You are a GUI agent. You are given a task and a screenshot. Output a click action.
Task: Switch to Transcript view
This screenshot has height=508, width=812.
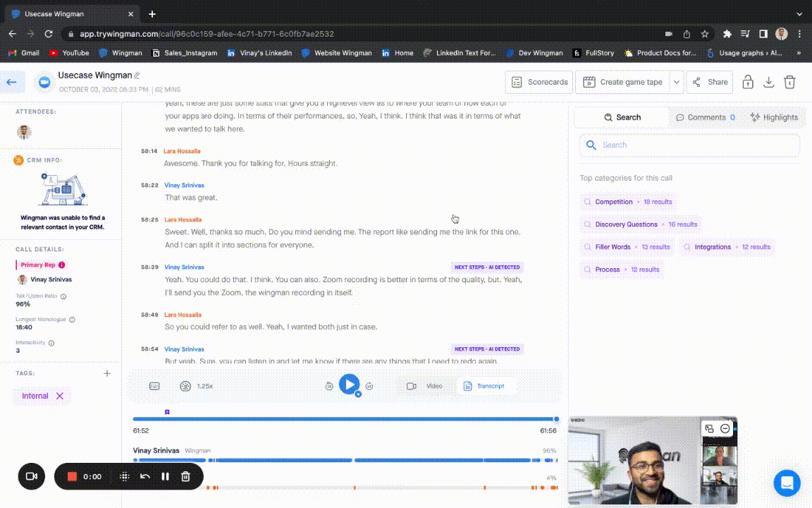coord(484,386)
